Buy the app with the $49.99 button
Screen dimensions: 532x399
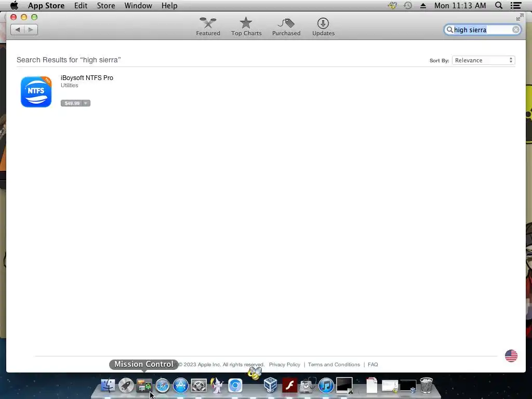pos(72,103)
